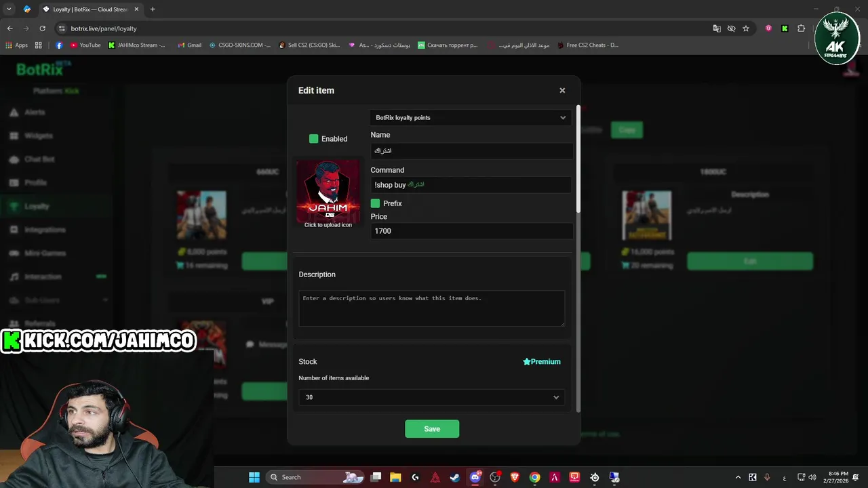868x488 pixels.
Task: Click the Command input field
Action: [472, 184]
